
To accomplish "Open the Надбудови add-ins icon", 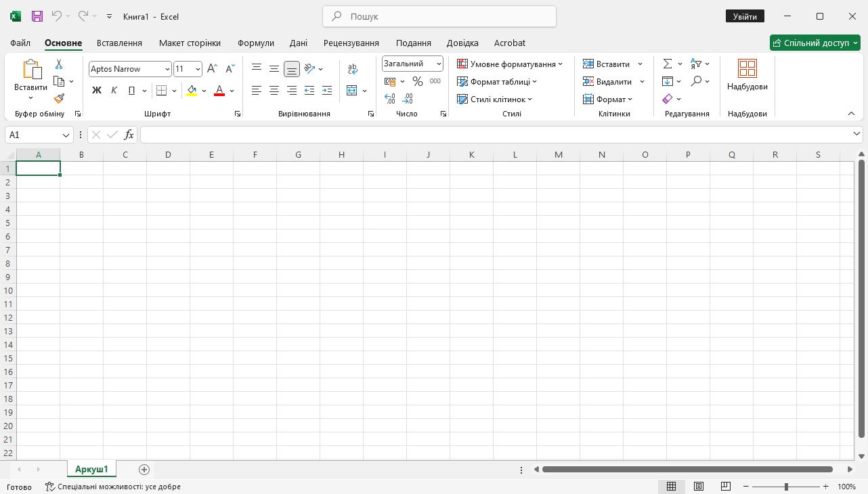I will (x=747, y=74).
